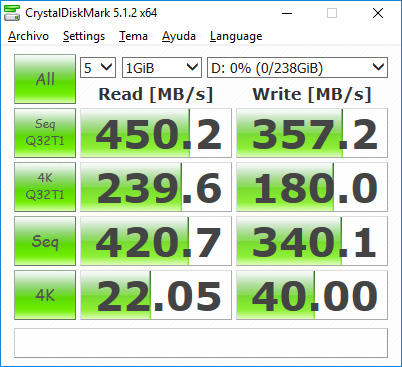Click the empty comment field at bottom
The image size is (402, 367).
pos(201,343)
